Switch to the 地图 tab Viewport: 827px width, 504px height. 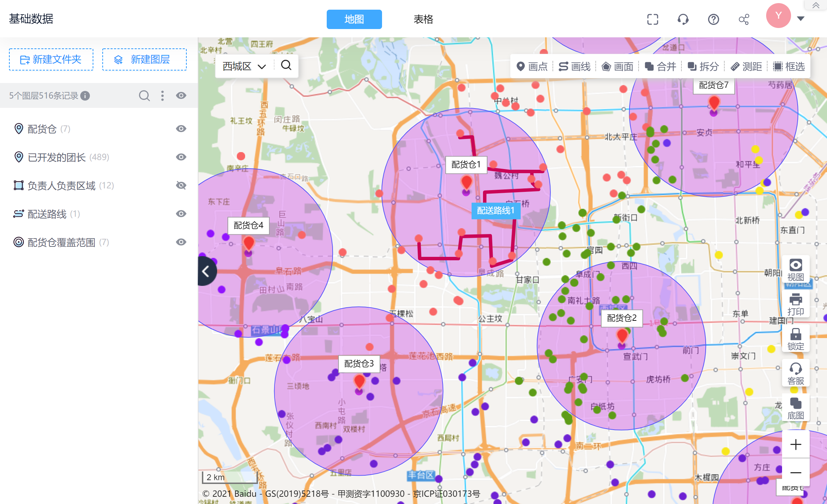click(x=354, y=19)
